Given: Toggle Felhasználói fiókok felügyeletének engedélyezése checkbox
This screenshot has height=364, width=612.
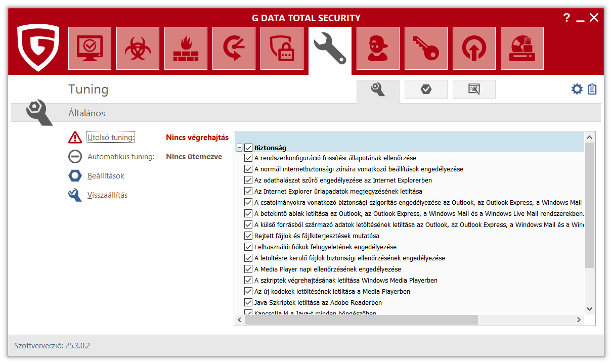Looking at the screenshot, I should click(x=248, y=247).
